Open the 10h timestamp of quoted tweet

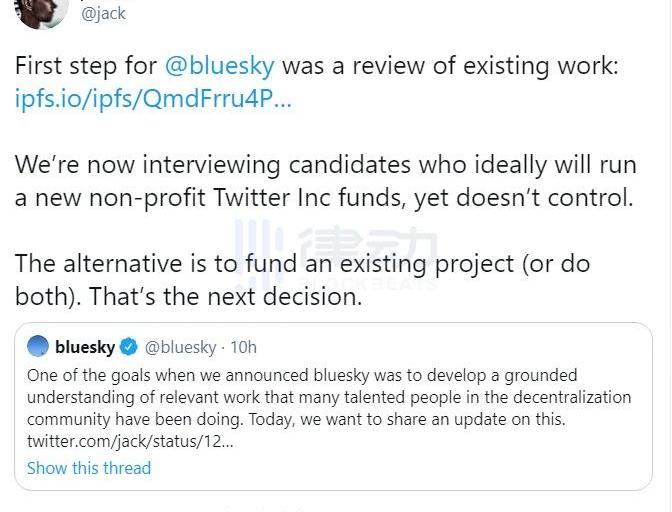tap(243, 347)
